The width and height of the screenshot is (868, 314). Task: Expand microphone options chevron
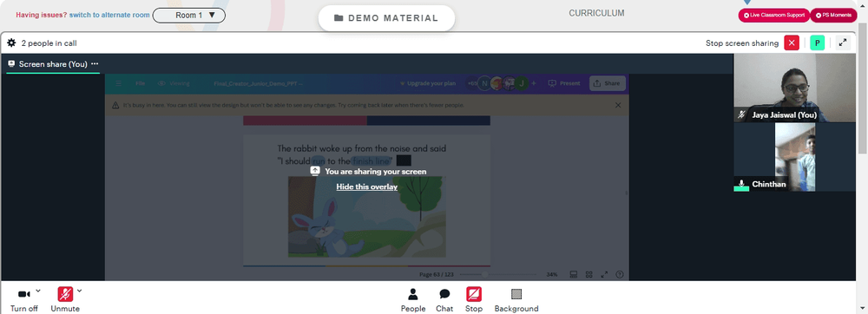click(79, 291)
